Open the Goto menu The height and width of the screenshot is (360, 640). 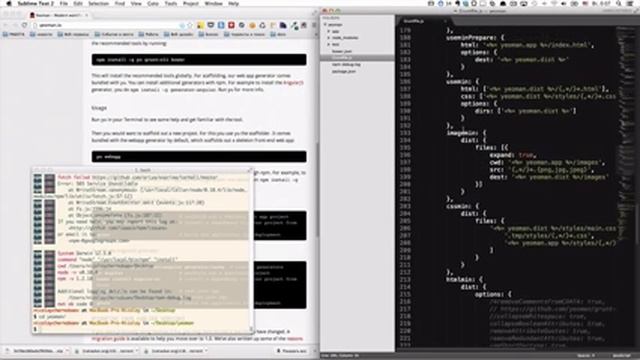[x=153, y=3]
